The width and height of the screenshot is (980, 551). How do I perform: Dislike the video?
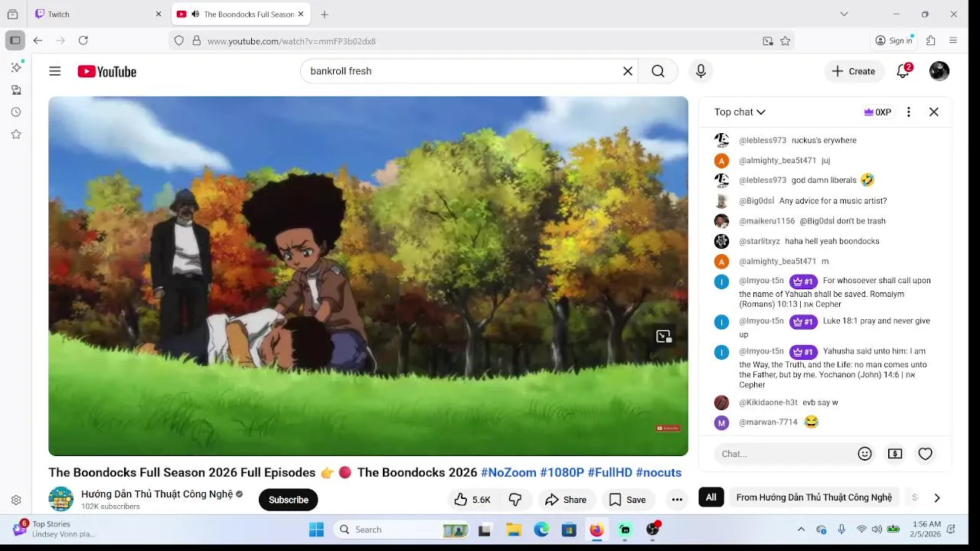tap(515, 500)
